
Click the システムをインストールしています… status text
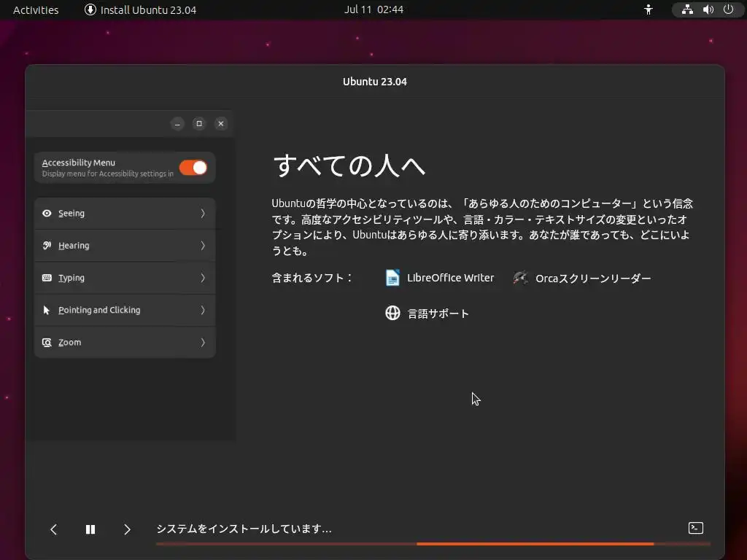coord(244,529)
